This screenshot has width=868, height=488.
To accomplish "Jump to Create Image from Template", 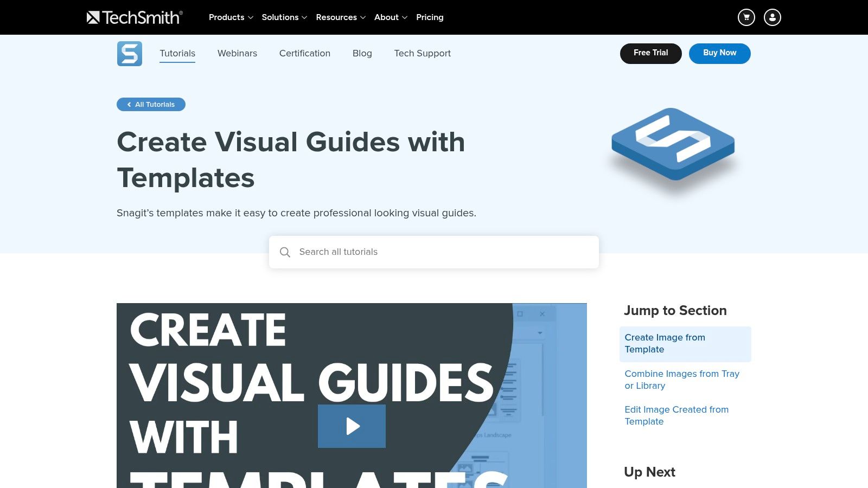I will (685, 344).
